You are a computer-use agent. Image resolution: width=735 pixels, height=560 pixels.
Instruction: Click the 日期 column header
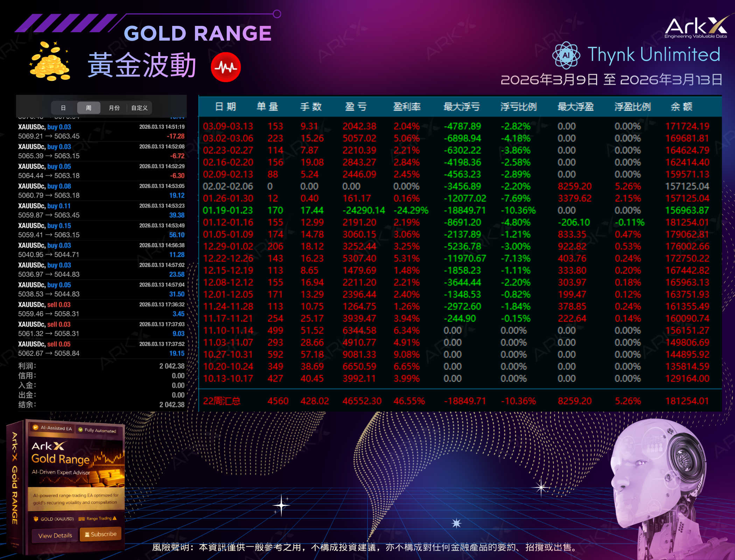click(x=225, y=107)
